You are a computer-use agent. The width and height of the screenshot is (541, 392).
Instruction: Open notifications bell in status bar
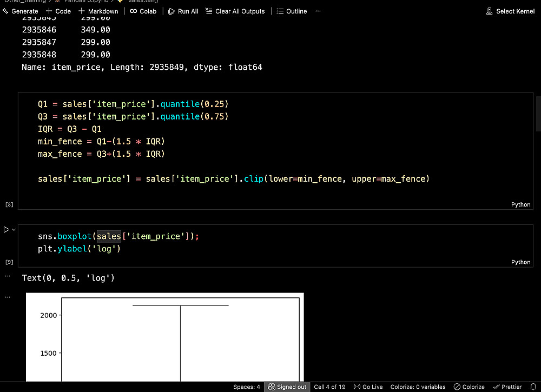(x=533, y=387)
